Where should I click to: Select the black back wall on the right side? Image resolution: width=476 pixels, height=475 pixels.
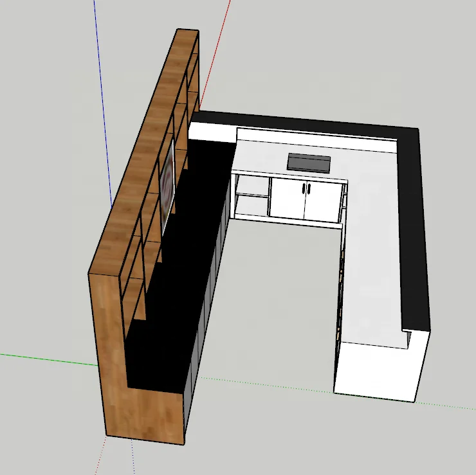[x=413, y=231]
